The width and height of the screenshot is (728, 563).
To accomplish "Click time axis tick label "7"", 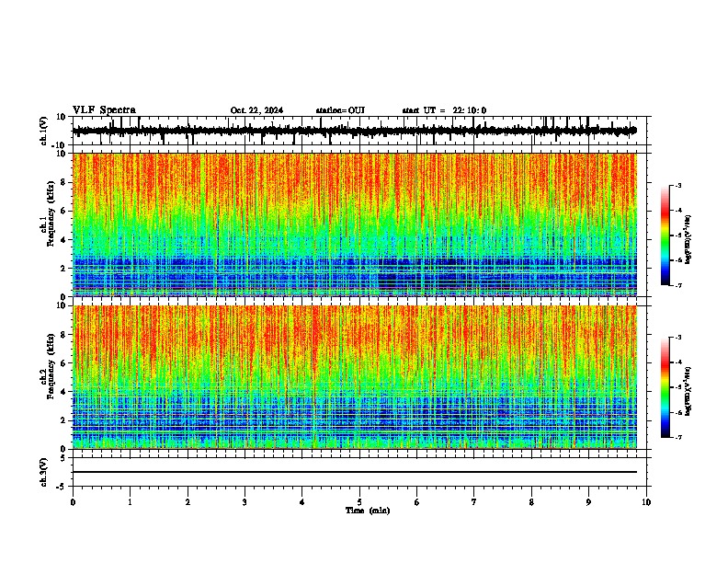I will coord(474,502).
